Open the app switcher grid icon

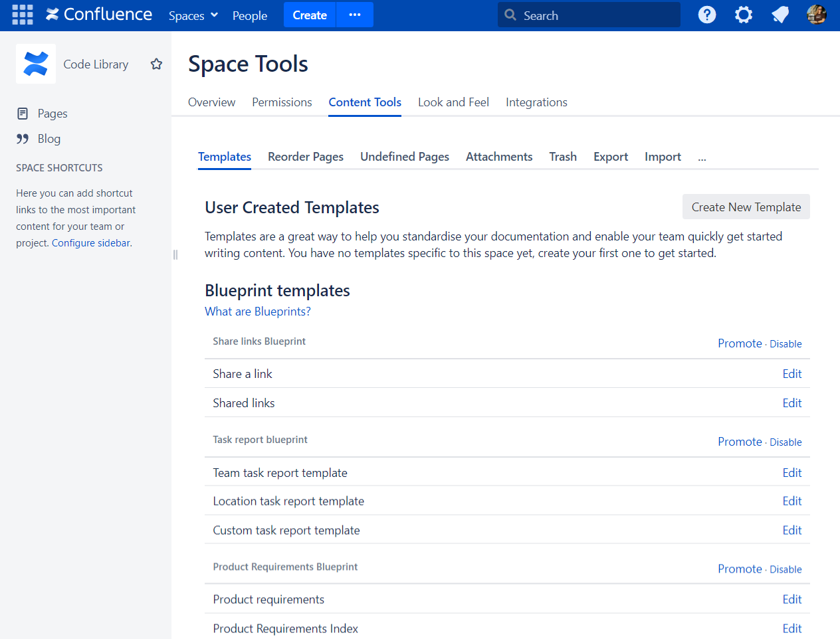(23, 15)
